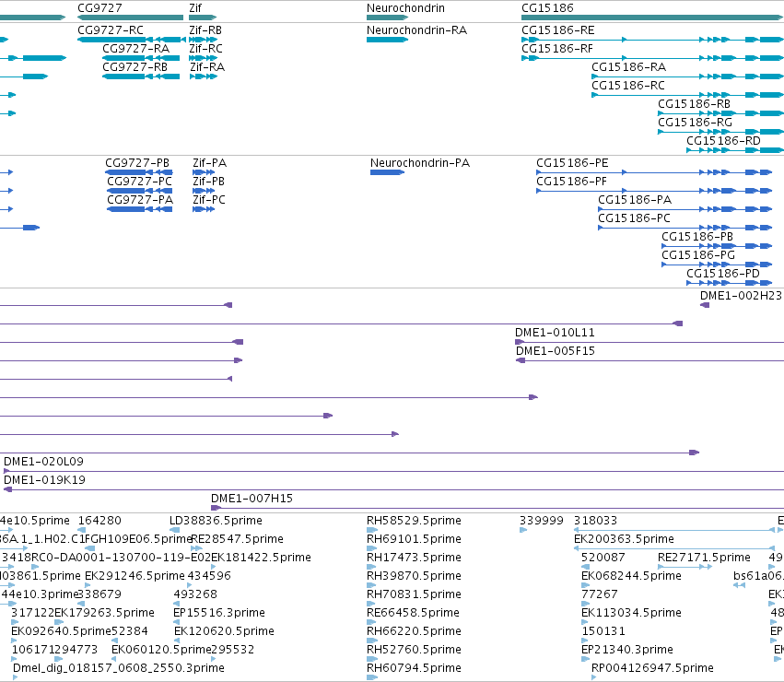Click the EK200363.5prime EST label

click(624, 539)
